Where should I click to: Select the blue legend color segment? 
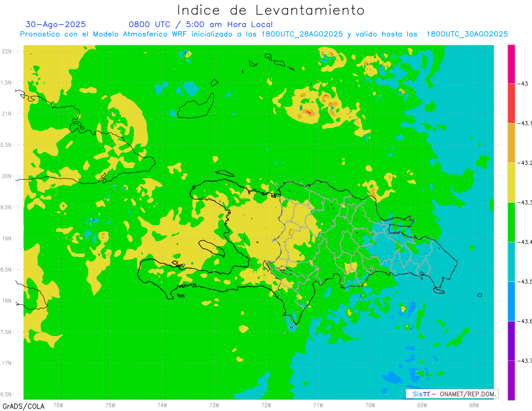pos(511,301)
